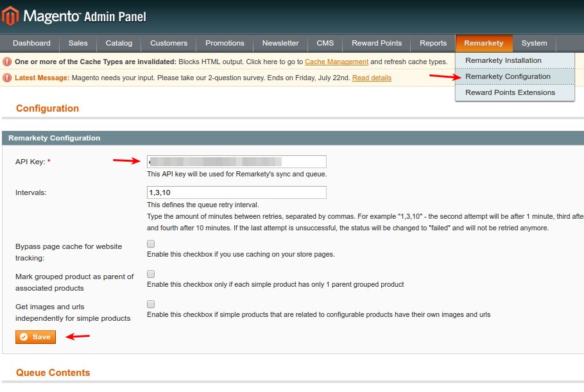Open the Reward Points menu
The image size is (584, 392).
377,43
